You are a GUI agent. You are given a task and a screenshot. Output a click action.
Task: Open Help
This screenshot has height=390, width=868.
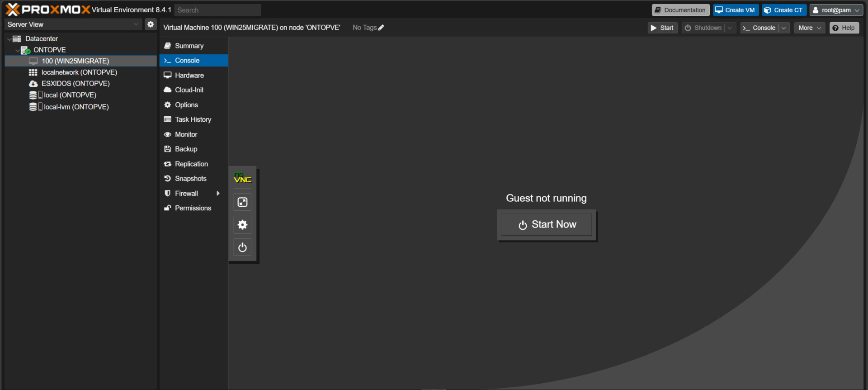tap(844, 28)
